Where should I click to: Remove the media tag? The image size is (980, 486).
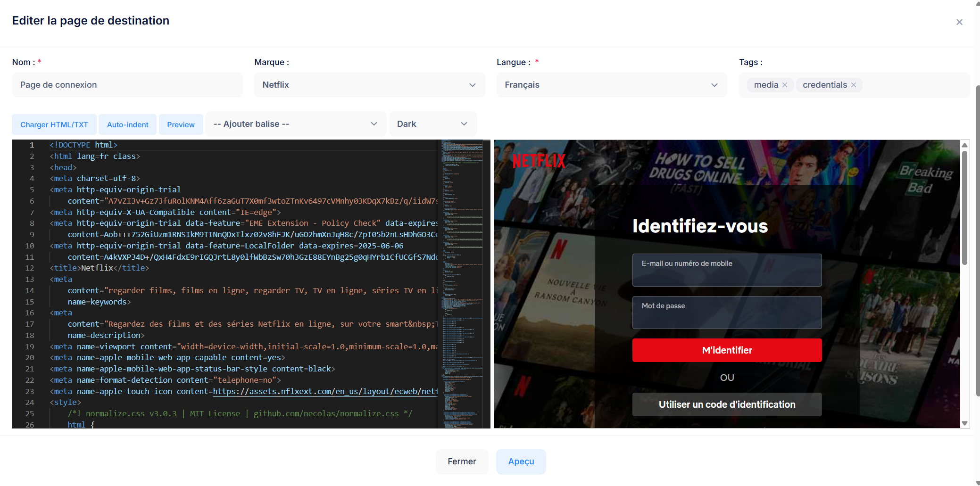tap(785, 85)
